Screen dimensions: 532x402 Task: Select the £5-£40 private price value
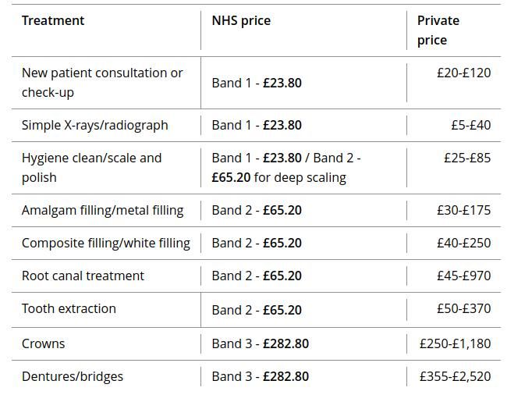pyautogui.click(x=471, y=126)
